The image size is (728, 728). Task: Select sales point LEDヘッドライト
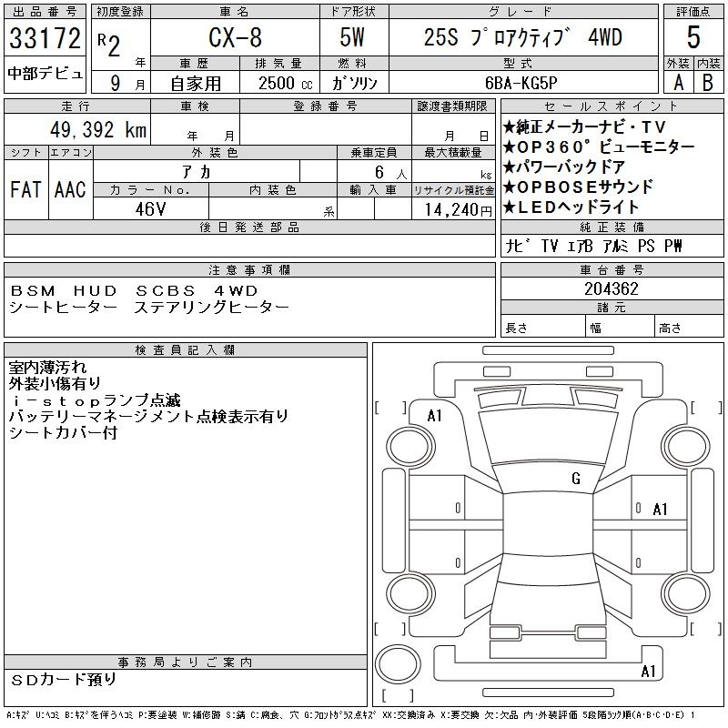pos(571,207)
